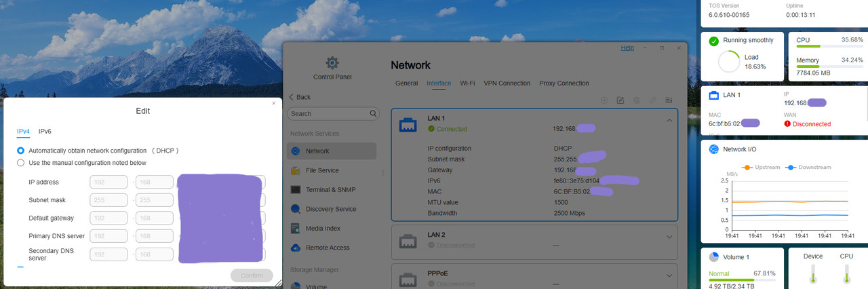This screenshot has width=868, height=289.
Task: Click the Volume 1 pie chart icon
Action: click(714, 257)
